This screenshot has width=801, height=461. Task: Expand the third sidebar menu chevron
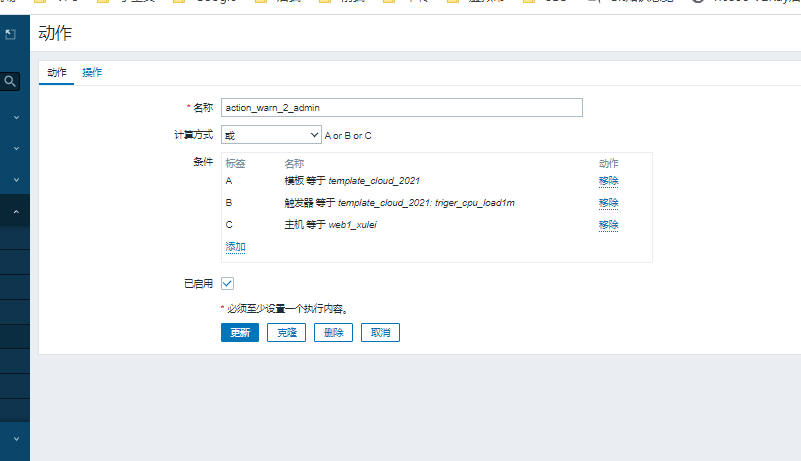(x=16, y=180)
